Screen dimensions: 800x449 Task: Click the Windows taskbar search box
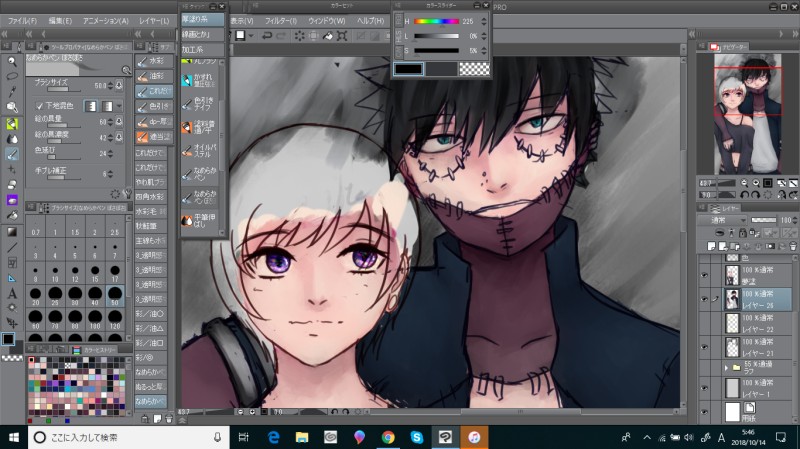pyautogui.click(x=128, y=437)
